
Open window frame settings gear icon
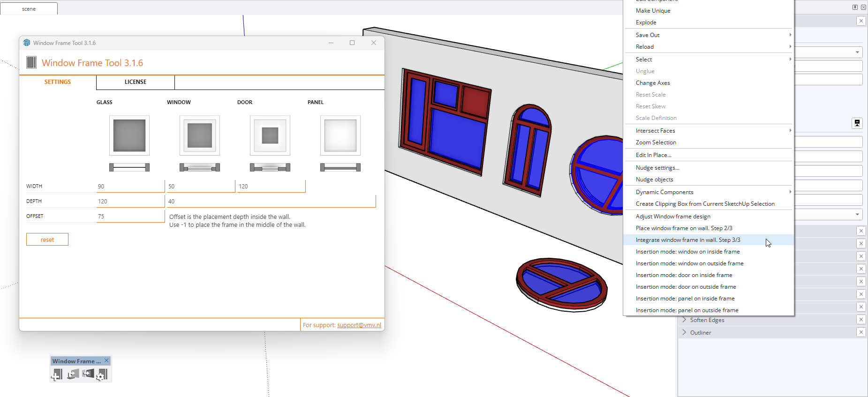tap(102, 375)
